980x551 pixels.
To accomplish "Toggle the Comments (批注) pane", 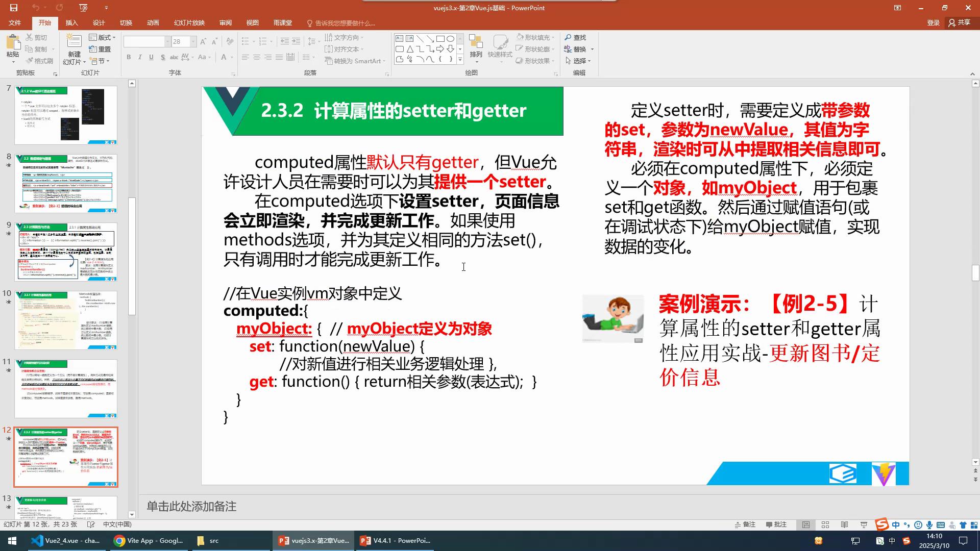I will point(776,524).
